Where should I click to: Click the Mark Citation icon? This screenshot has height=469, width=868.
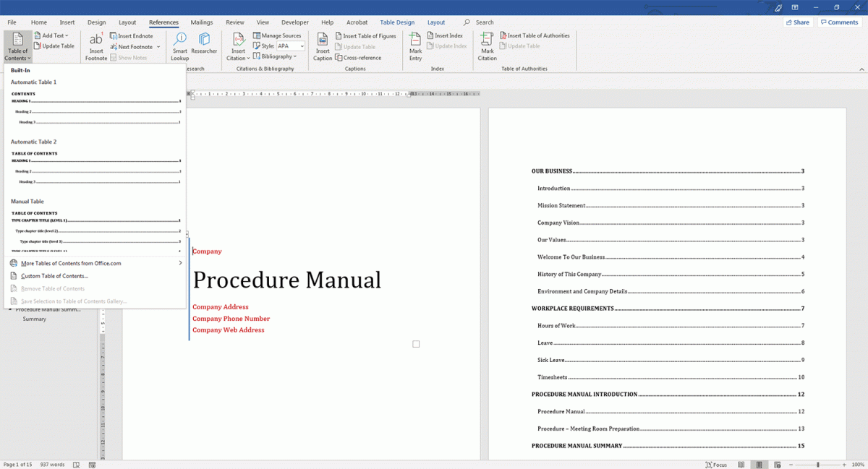(x=488, y=40)
